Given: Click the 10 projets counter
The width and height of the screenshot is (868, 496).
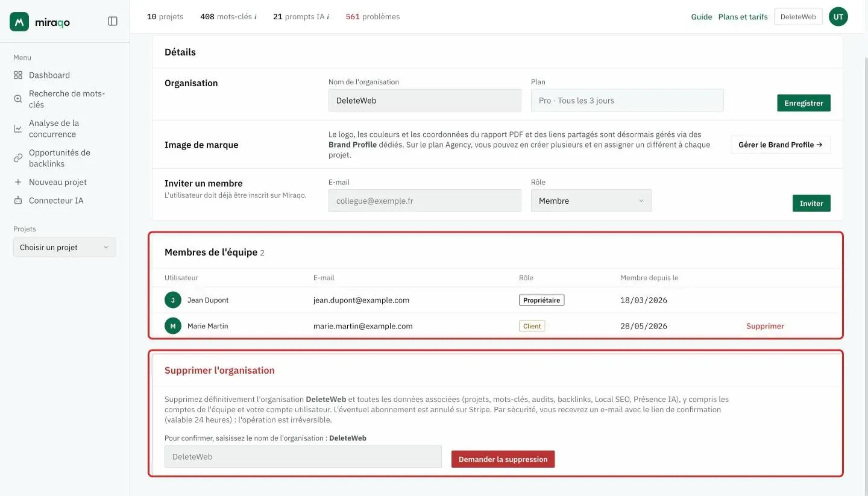Looking at the screenshot, I should click(x=165, y=17).
